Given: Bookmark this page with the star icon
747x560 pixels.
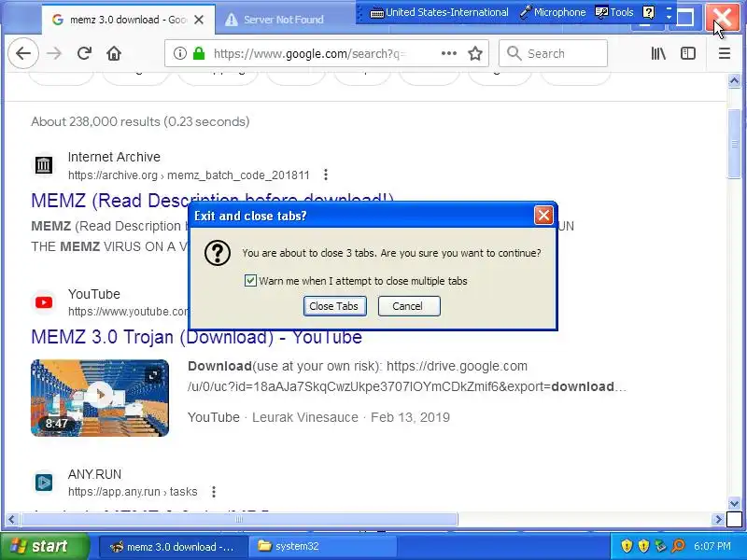Looking at the screenshot, I should tap(475, 53).
